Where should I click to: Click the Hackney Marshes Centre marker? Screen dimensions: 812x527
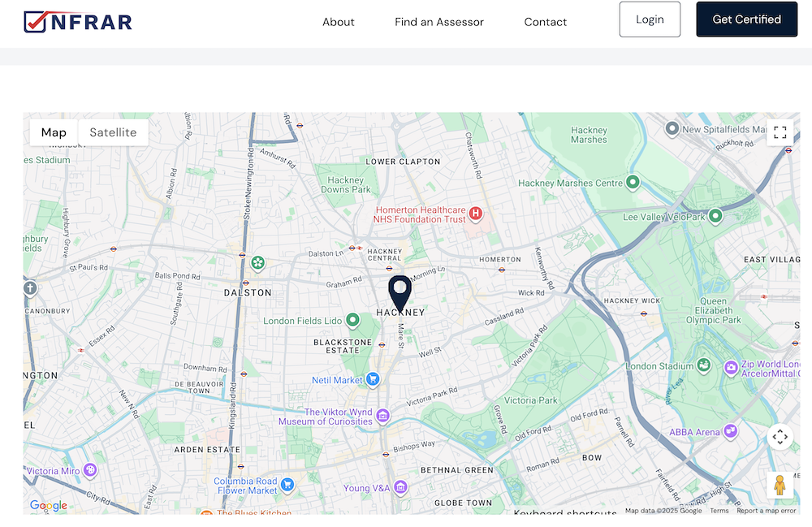point(633,183)
